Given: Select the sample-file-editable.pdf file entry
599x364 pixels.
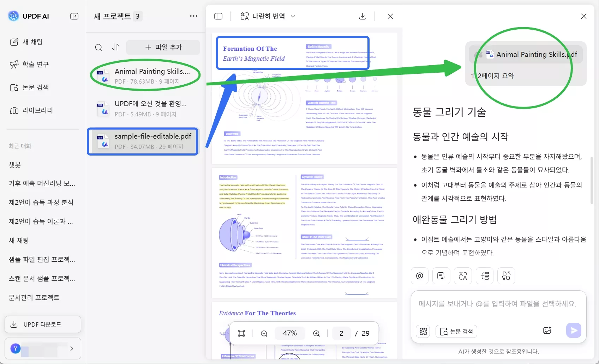Looking at the screenshot, I should point(143,141).
